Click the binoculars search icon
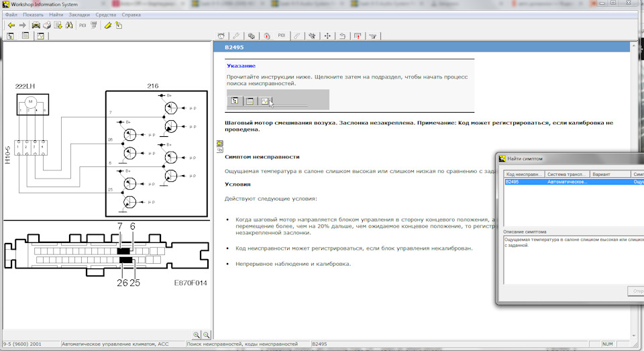 (68, 26)
